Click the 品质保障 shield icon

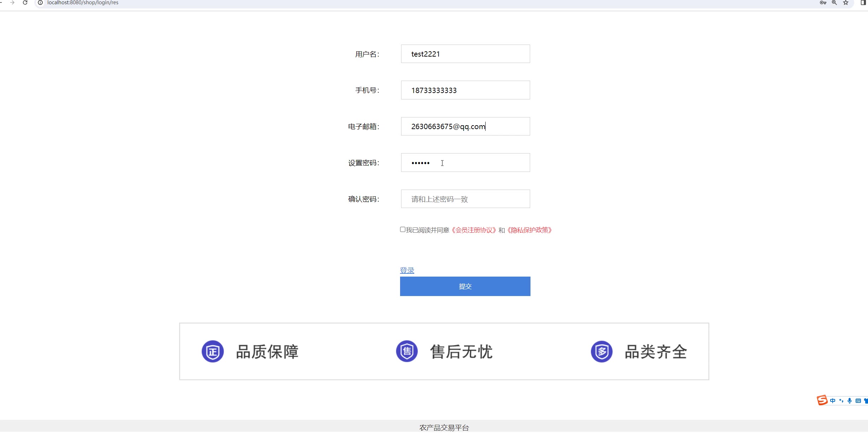213,351
